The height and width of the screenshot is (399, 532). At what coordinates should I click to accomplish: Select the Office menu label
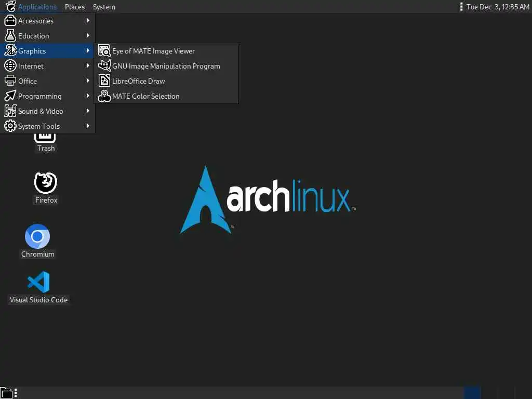click(28, 81)
